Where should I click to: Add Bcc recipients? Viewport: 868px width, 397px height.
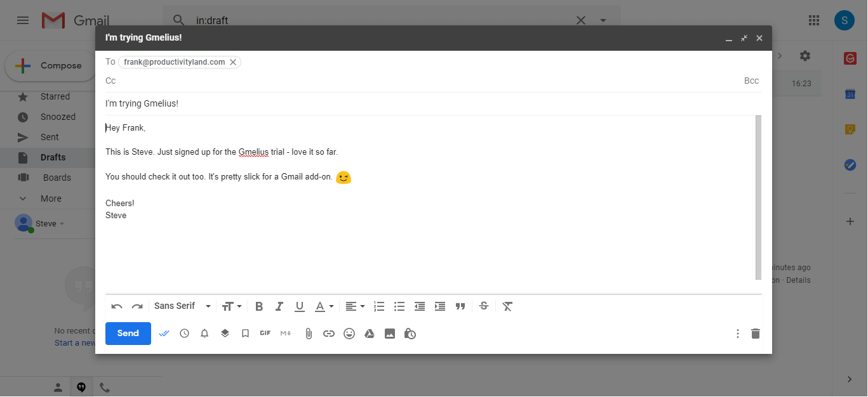click(751, 81)
